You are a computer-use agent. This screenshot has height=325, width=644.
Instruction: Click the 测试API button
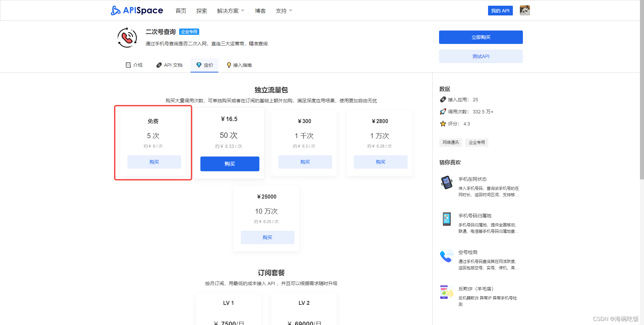[x=481, y=56]
